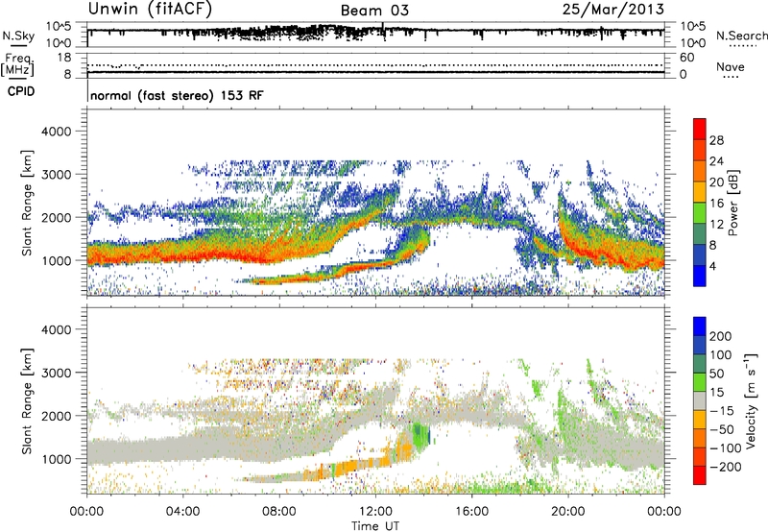
Task: Click the "04:00" time tick label
Action: coord(182,512)
